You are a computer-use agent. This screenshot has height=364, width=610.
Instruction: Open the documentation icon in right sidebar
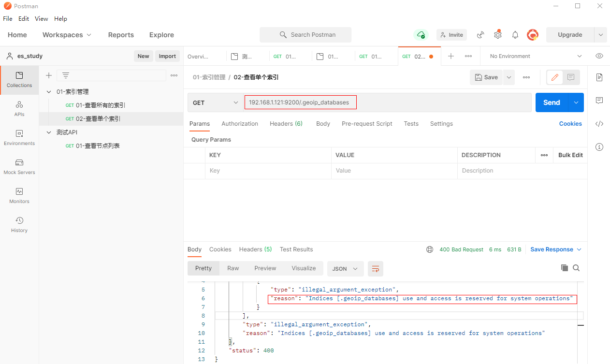pos(599,77)
